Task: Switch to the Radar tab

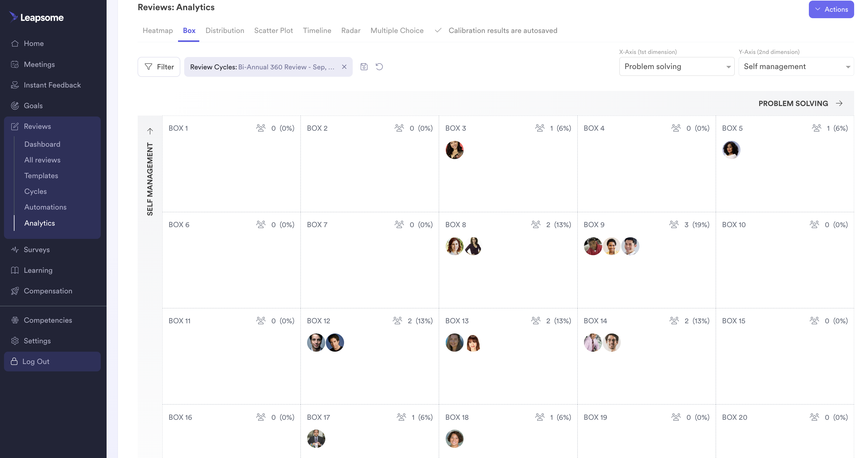Action: point(351,30)
